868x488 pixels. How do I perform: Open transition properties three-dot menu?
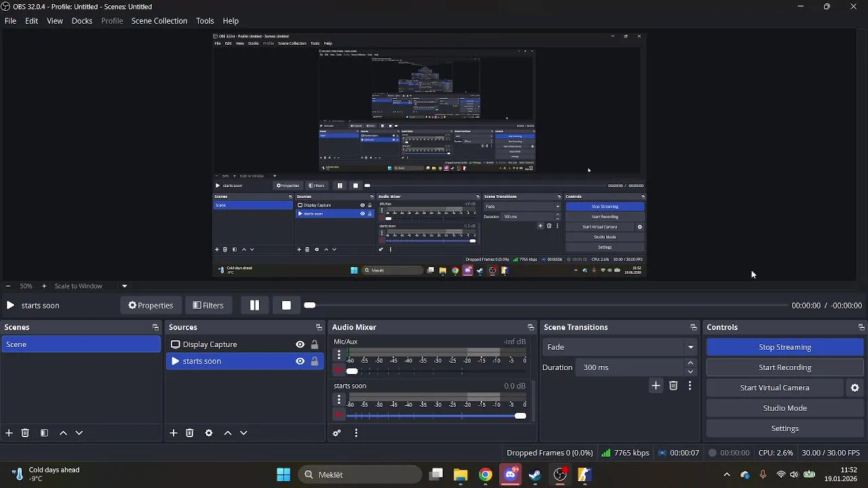[x=690, y=386]
